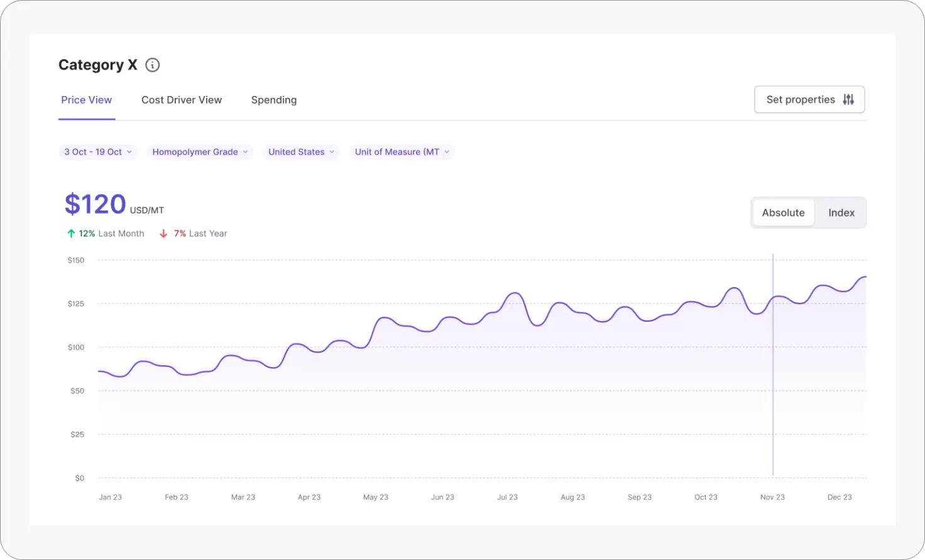The image size is (925, 560).
Task: Expand the Homopolymer Grade dropdown
Action: tap(200, 152)
